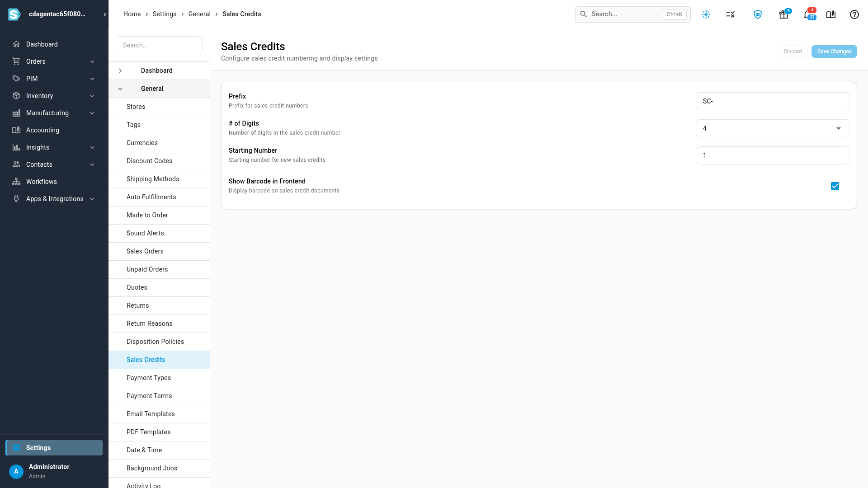
Task: Expand the Insights menu chevron
Action: point(92,147)
